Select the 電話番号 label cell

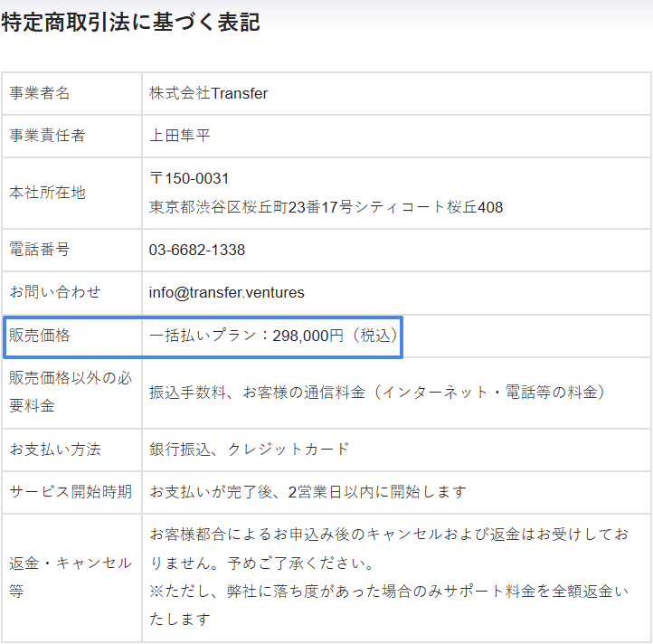pos(71,250)
